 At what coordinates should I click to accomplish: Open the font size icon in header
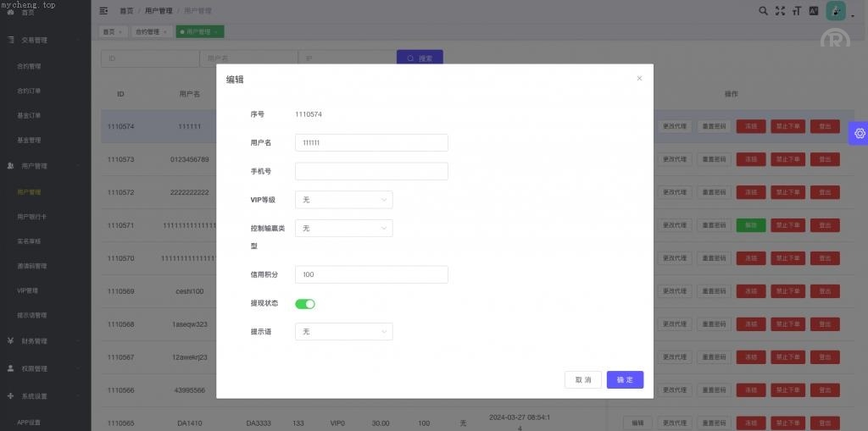797,11
